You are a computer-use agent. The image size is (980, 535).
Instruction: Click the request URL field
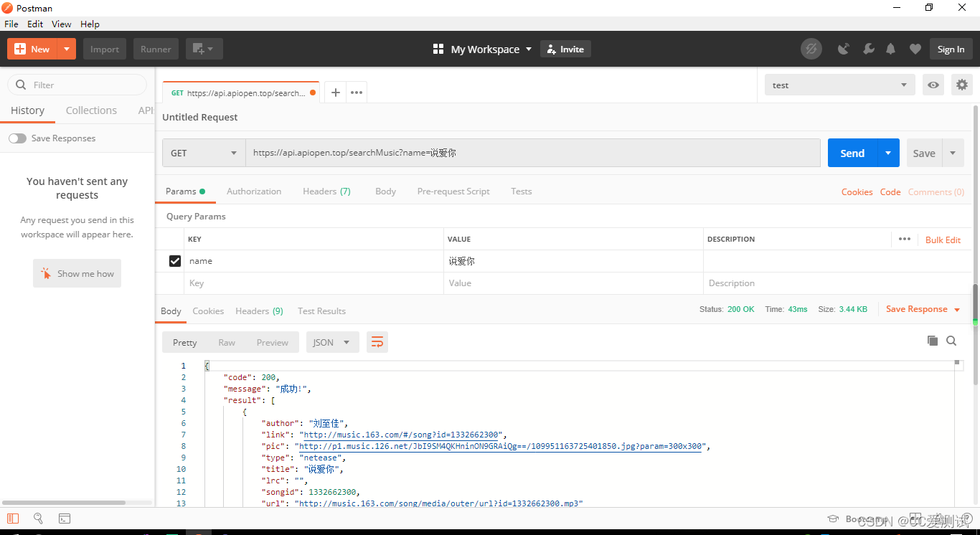point(533,153)
